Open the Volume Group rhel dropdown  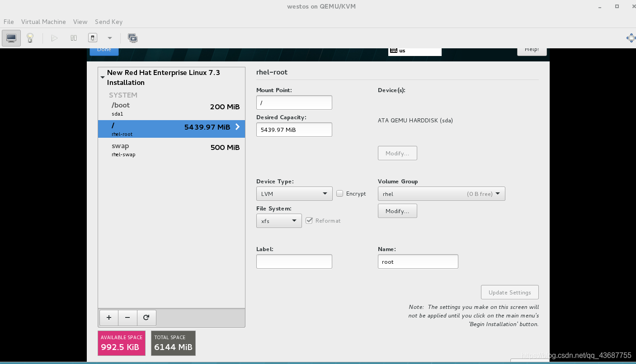click(x=442, y=194)
